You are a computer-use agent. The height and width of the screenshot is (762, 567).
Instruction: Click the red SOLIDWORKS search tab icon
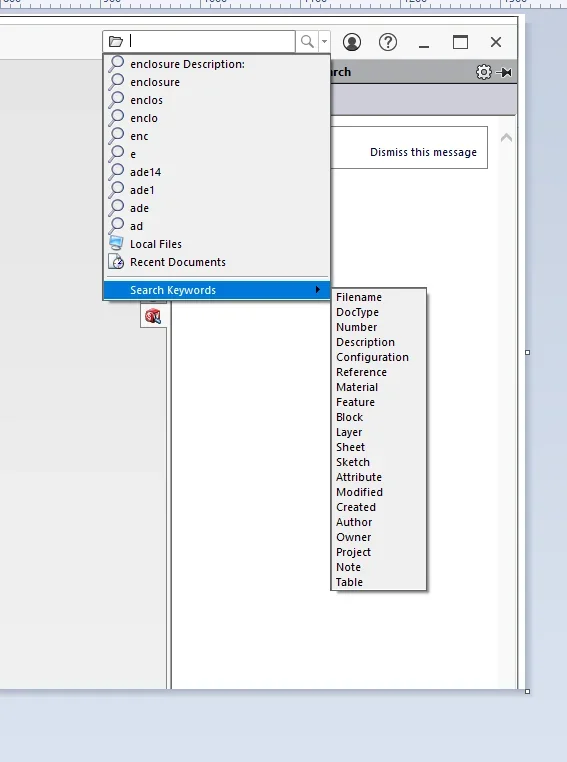(153, 316)
